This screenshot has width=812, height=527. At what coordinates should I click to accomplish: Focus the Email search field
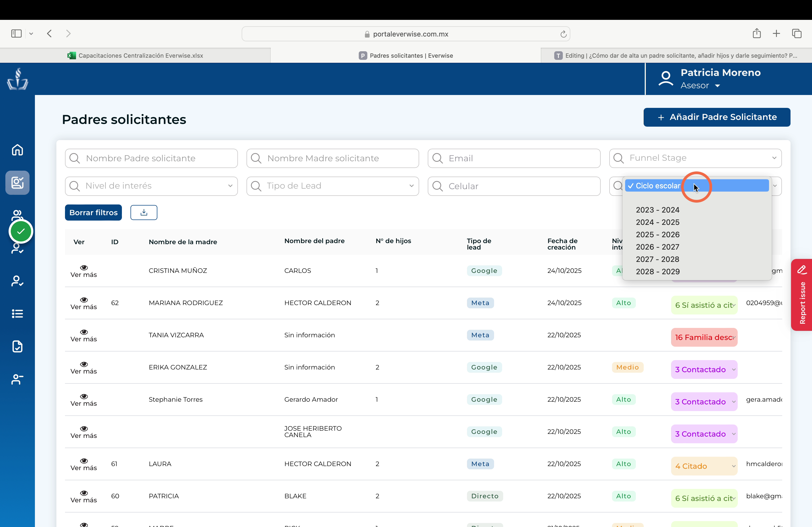(x=514, y=158)
